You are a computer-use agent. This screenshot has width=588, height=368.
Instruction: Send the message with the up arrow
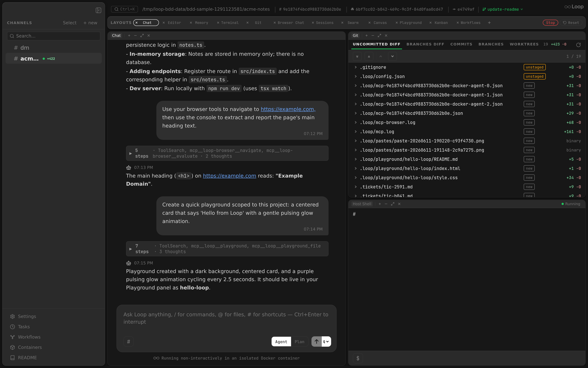coord(316,342)
